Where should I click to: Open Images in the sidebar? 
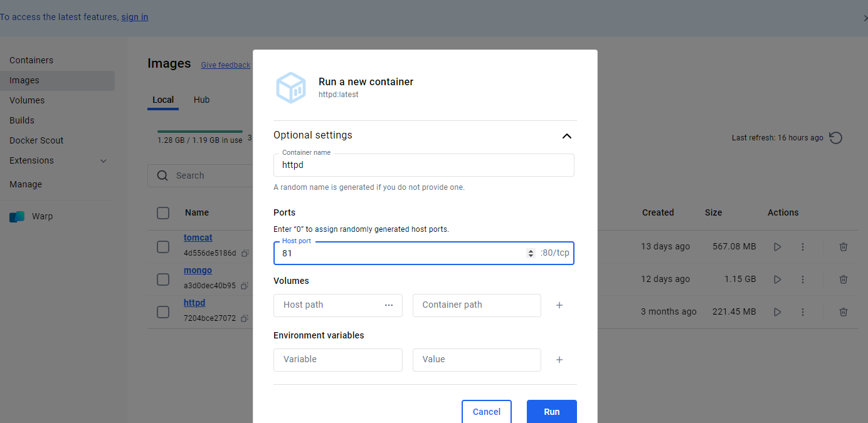(57, 80)
